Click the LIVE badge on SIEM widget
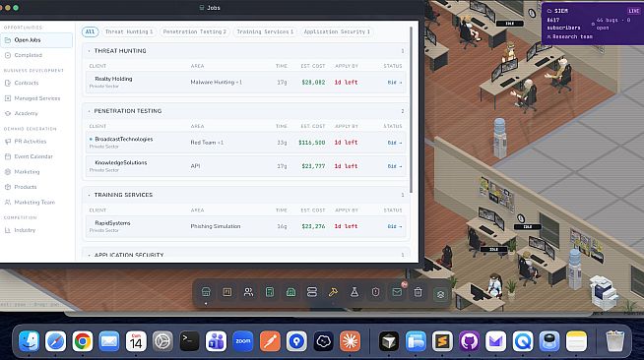 click(x=633, y=11)
